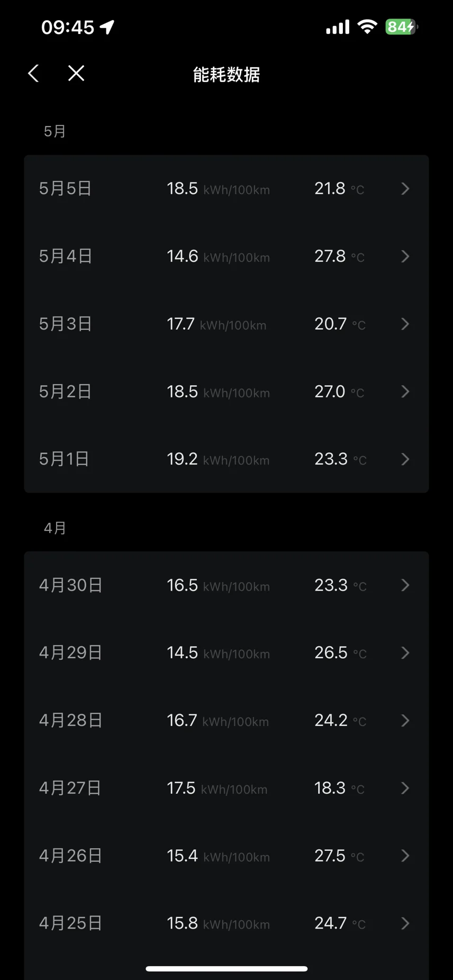
Task: Tap the Wi-Fi icon in status bar
Action: (367, 26)
